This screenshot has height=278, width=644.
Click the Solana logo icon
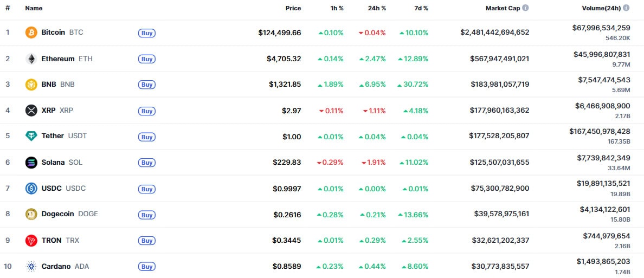31,163
